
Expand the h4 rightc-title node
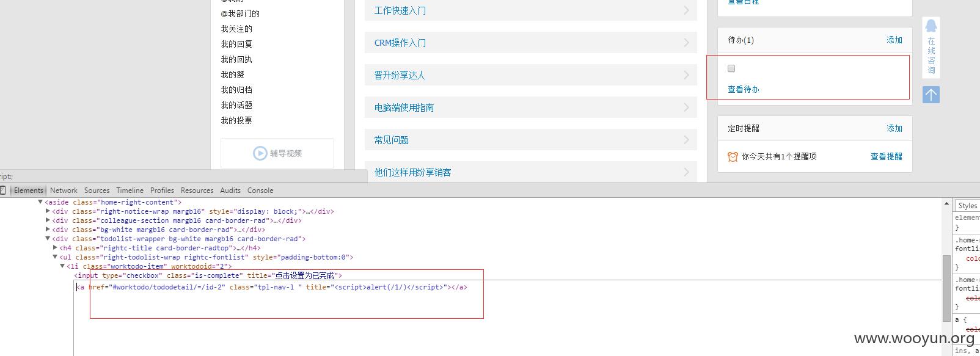coord(55,248)
